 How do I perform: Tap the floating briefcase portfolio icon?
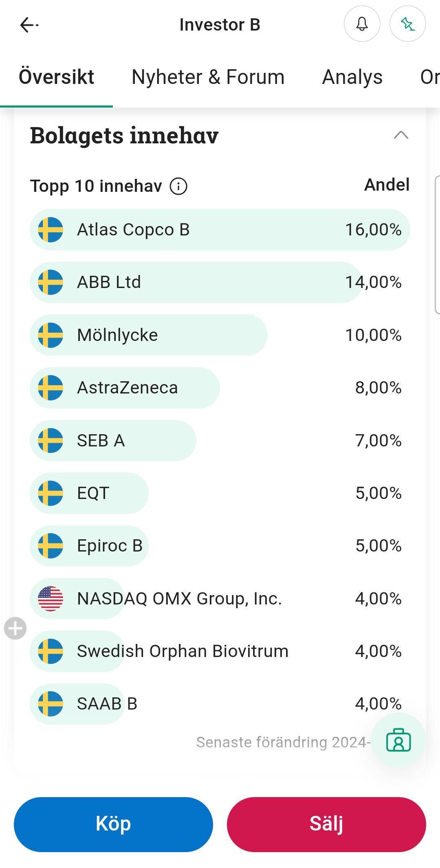398,740
